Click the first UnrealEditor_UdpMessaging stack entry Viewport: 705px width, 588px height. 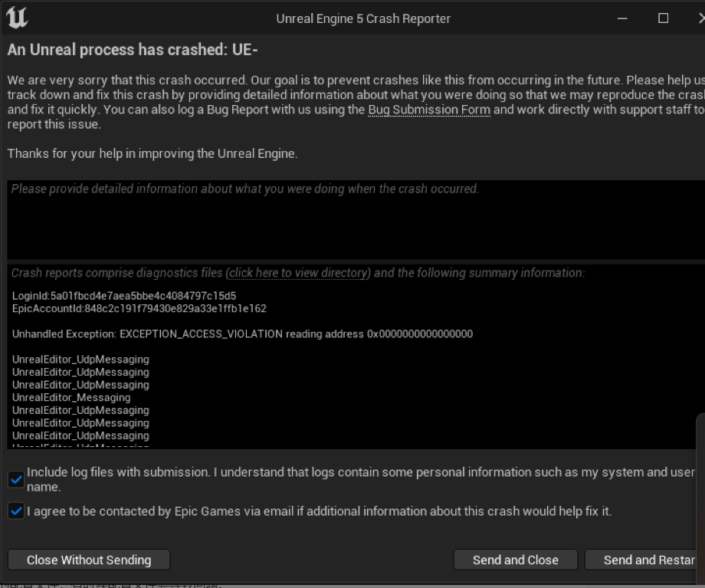tap(80, 360)
